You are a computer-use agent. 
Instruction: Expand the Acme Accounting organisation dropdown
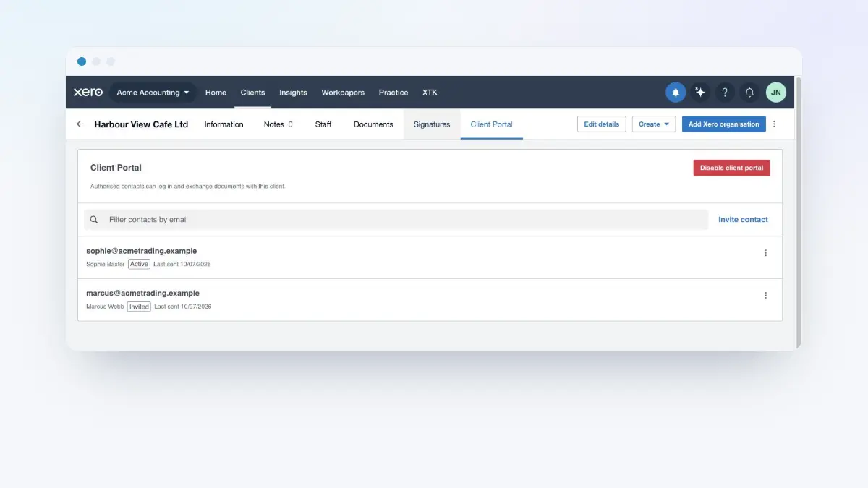pyautogui.click(x=153, y=93)
